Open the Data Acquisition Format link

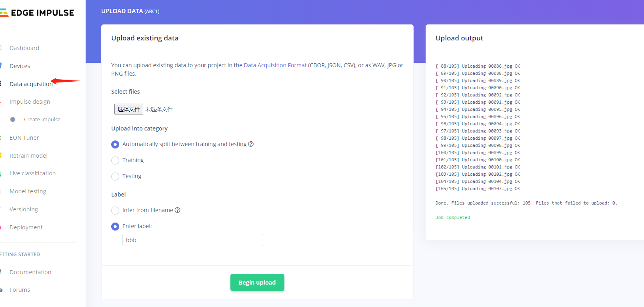coord(275,65)
